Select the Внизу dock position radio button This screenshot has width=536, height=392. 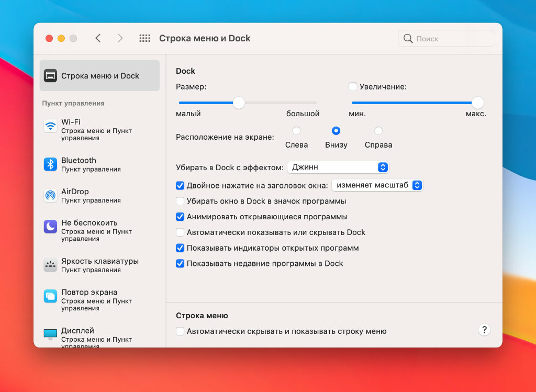336,130
